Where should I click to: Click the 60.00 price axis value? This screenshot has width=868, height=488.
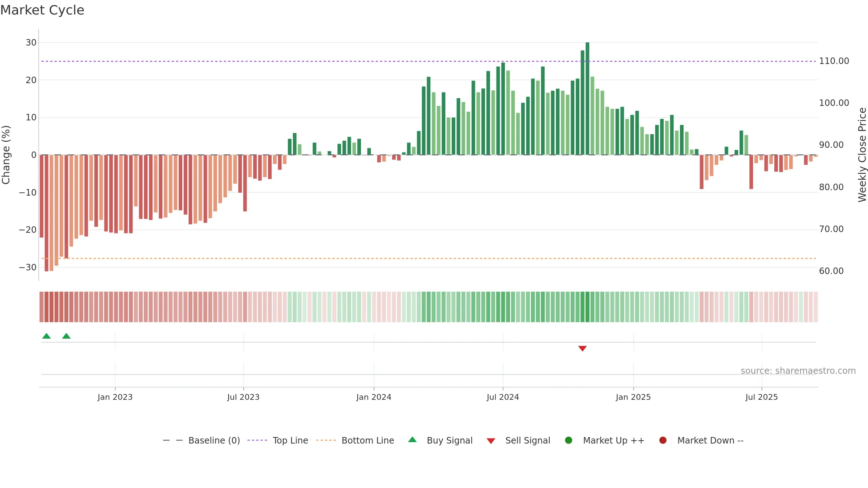tap(831, 271)
